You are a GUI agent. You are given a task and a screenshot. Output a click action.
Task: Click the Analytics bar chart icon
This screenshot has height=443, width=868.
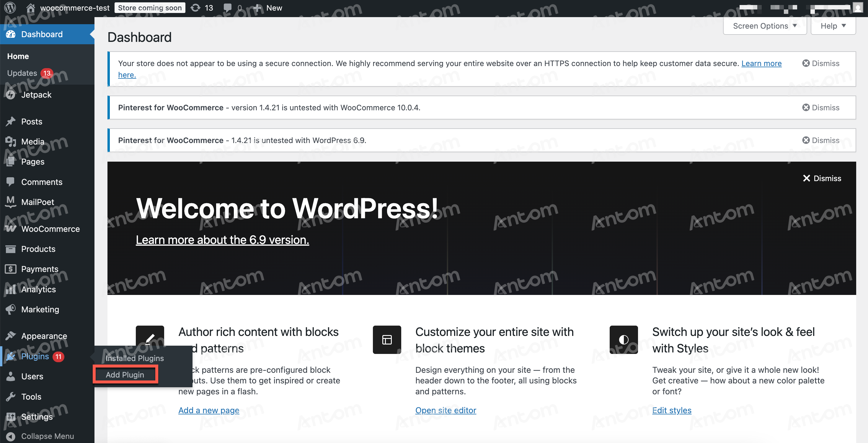[11, 289]
